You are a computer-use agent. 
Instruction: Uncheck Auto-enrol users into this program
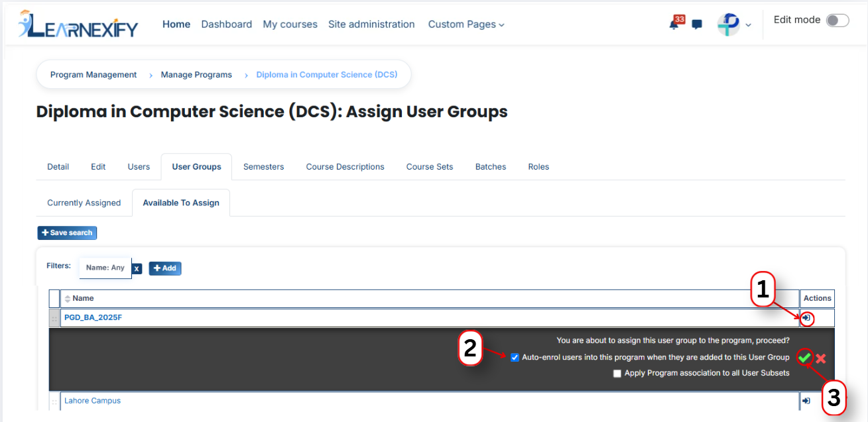pyautogui.click(x=515, y=357)
